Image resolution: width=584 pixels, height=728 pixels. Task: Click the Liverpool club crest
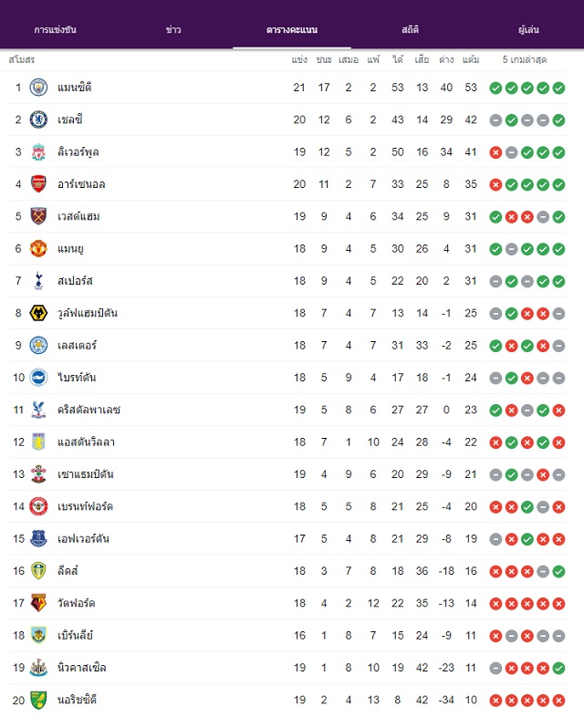[x=38, y=151]
